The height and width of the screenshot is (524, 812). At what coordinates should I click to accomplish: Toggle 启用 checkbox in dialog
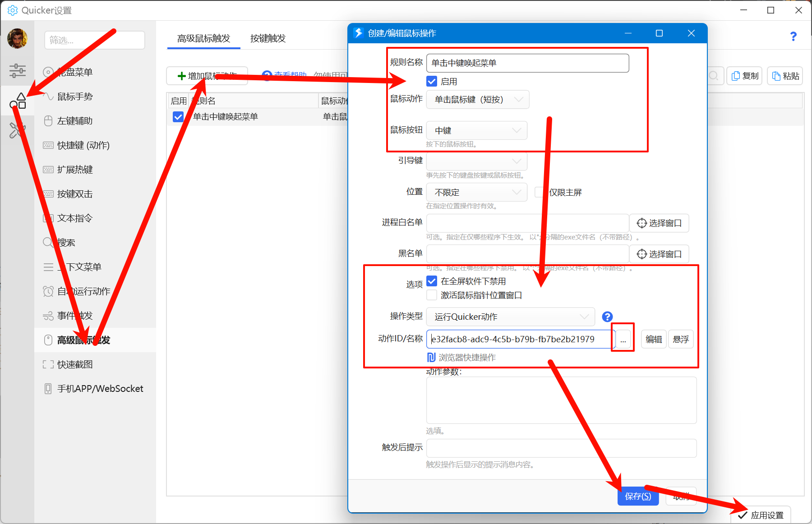[x=432, y=81]
